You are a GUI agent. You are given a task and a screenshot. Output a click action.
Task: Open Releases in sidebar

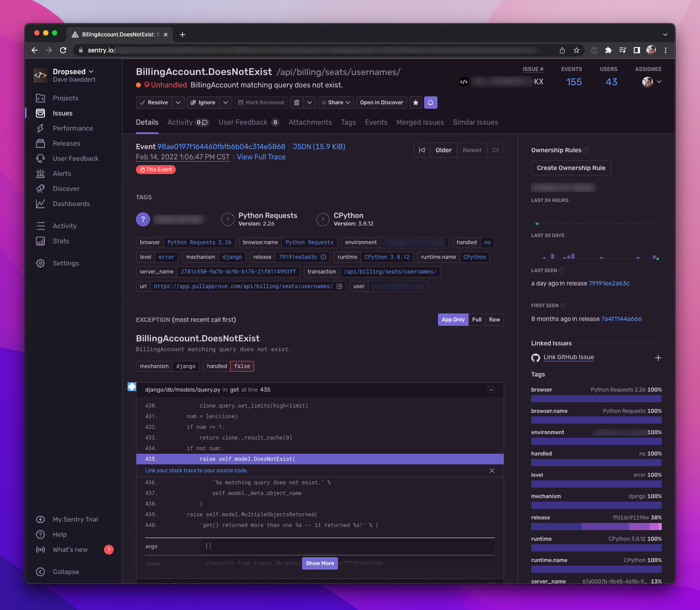point(66,143)
